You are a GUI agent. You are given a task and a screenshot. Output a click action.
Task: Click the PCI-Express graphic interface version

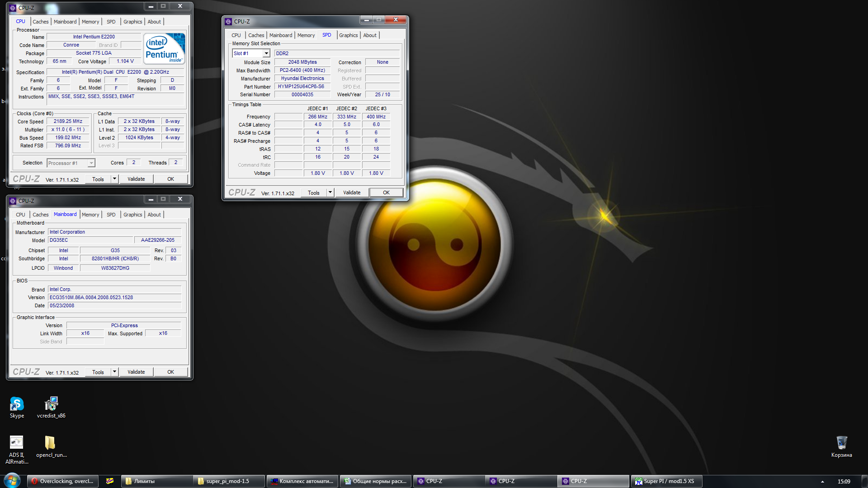124,325
